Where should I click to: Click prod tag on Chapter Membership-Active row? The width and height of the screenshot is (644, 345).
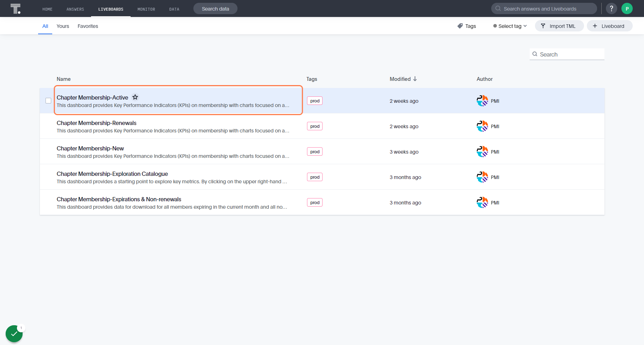pos(315,101)
